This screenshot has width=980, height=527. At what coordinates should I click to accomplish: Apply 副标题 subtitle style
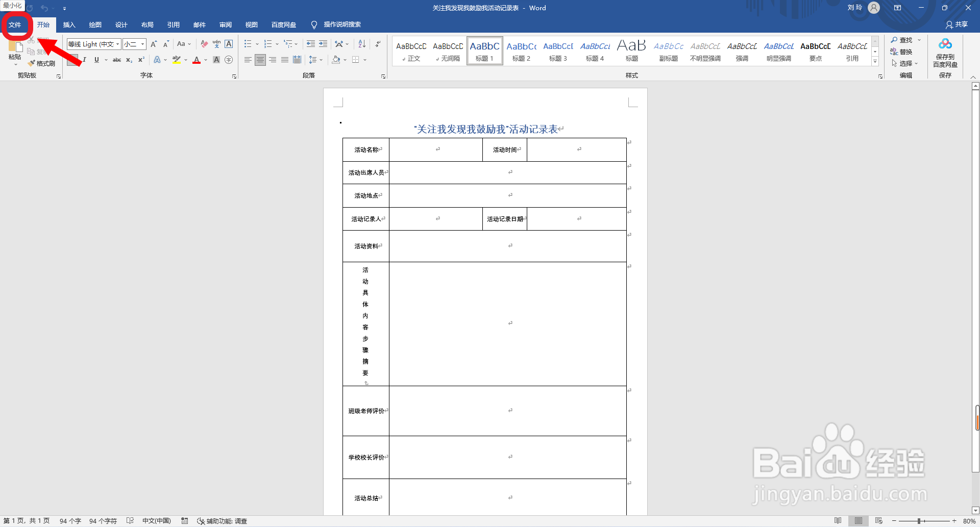[x=668, y=51]
